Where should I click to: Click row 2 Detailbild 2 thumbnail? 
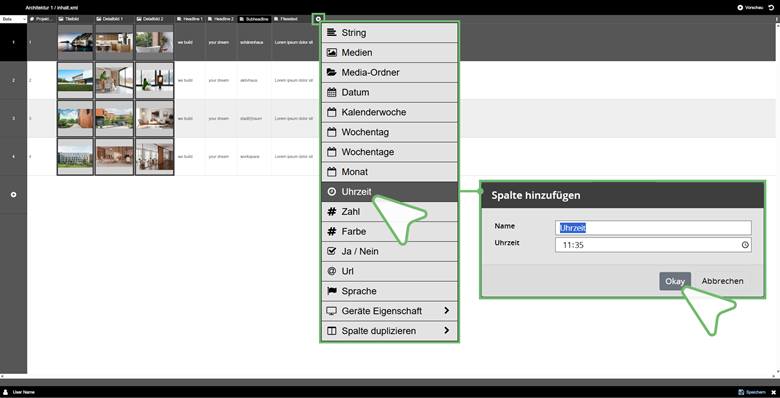154,80
